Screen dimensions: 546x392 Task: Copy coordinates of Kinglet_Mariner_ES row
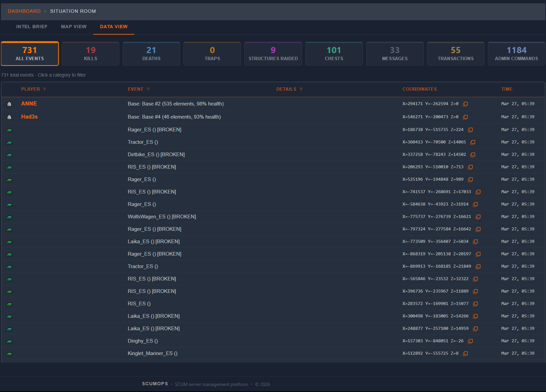point(465,354)
